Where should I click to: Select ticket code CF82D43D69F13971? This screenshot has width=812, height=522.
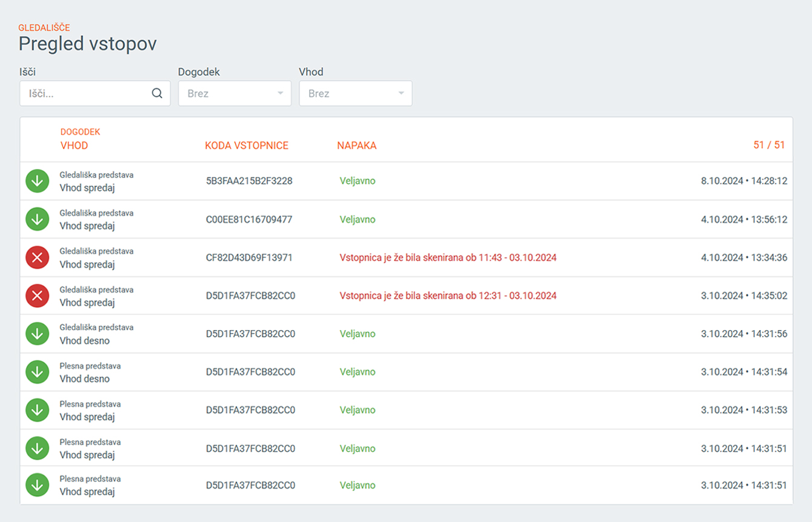point(249,257)
